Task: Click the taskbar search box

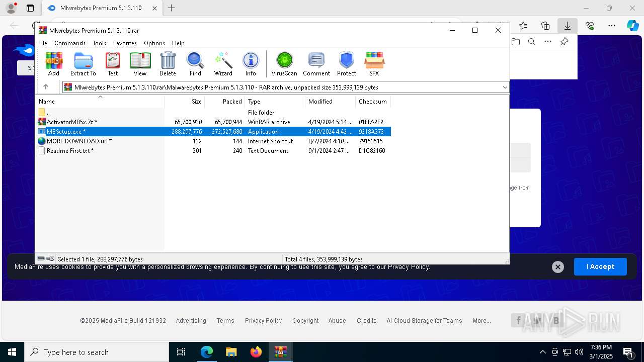Action: 97,352
